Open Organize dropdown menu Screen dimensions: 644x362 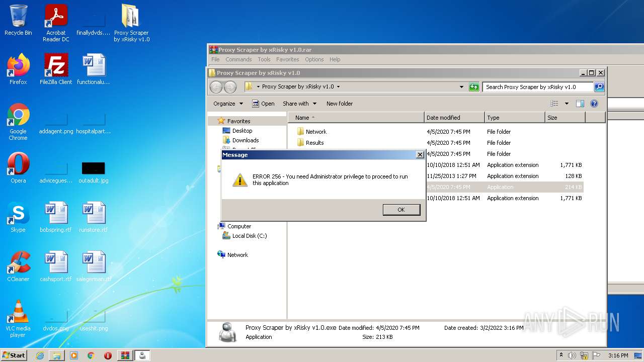(228, 104)
